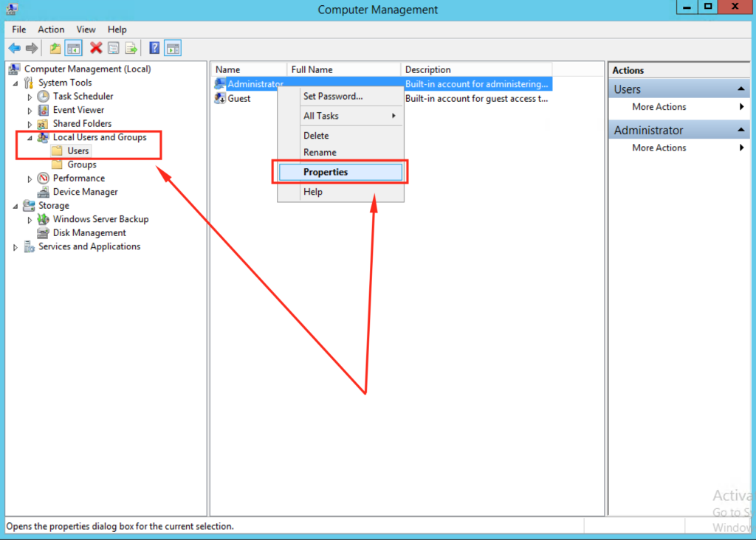756x540 pixels.
Task: Open the Action menu in menu bar
Action: point(51,30)
